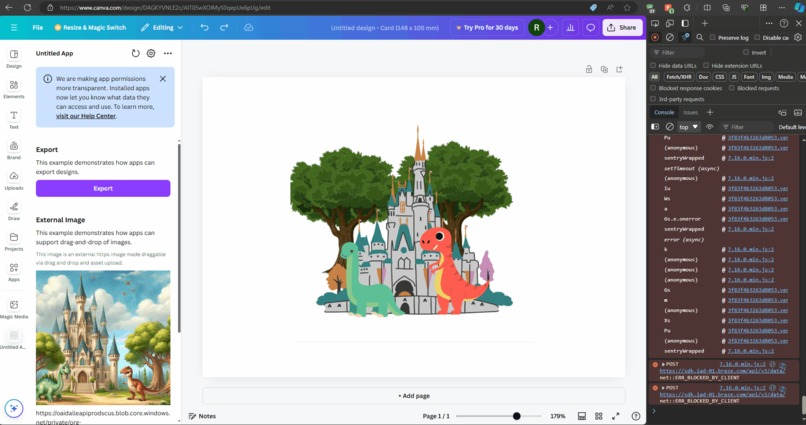Click Try Pro for 30 days
This screenshot has width=806, height=425.
point(487,28)
